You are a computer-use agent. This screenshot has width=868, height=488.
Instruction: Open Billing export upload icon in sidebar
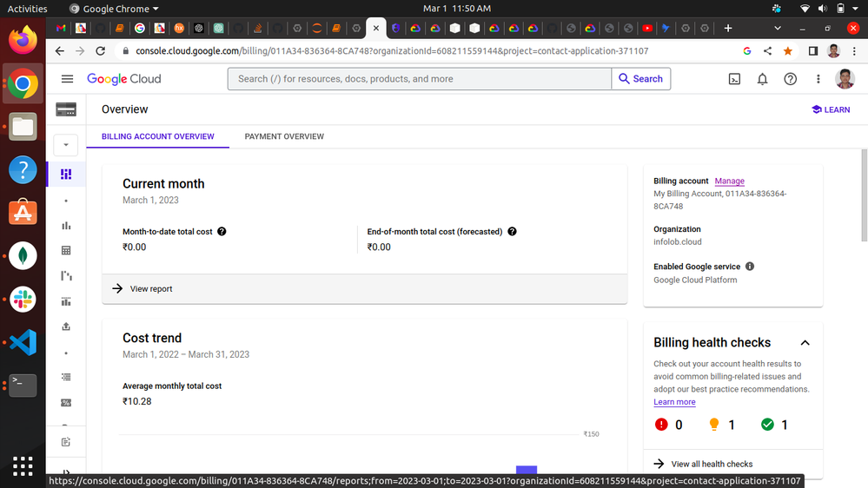coord(66,326)
